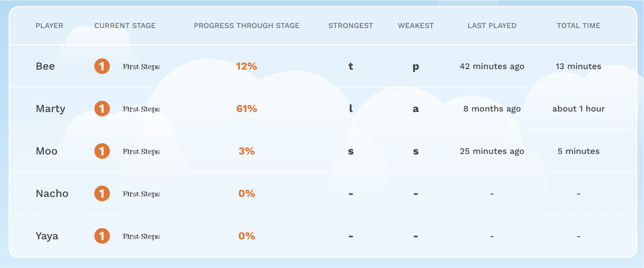Sort by the LAST PLAYED column header
Viewport: 644px width, 268px height.
click(492, 25)
